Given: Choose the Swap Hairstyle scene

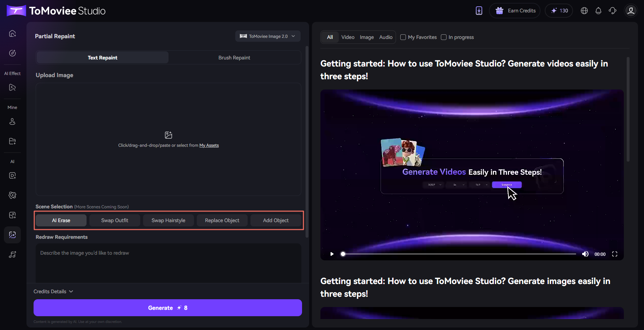Looking at the screenshot, I should point(168,220).
